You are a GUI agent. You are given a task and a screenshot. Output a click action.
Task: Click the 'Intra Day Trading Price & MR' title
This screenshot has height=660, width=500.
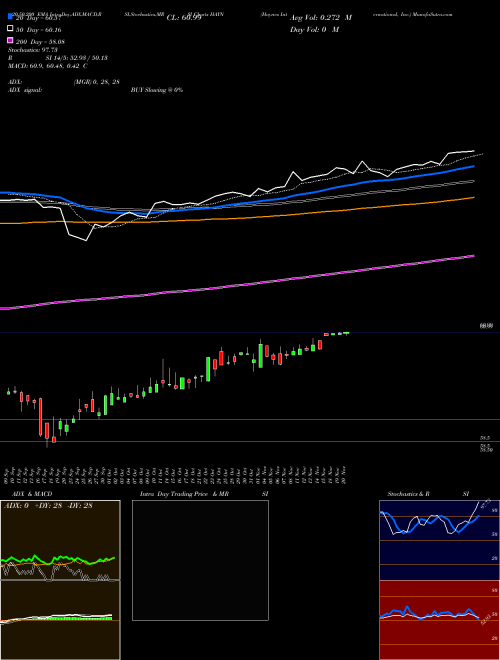point(184,494)
